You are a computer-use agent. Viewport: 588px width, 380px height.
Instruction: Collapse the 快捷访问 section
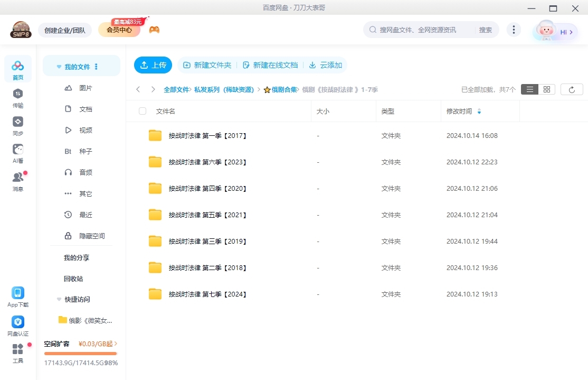click(59, 299)
